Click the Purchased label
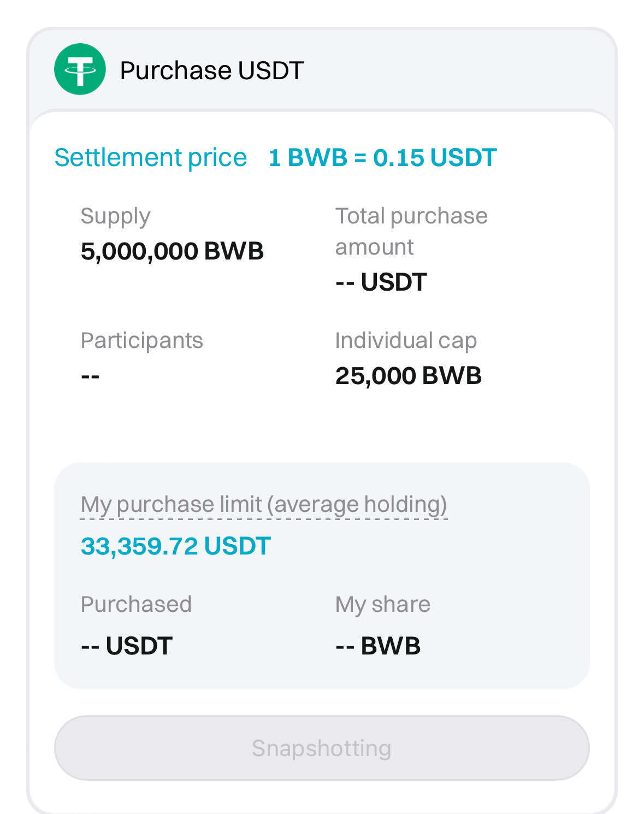The width and height of the screenshot is (644, 814). pos(136,604)
